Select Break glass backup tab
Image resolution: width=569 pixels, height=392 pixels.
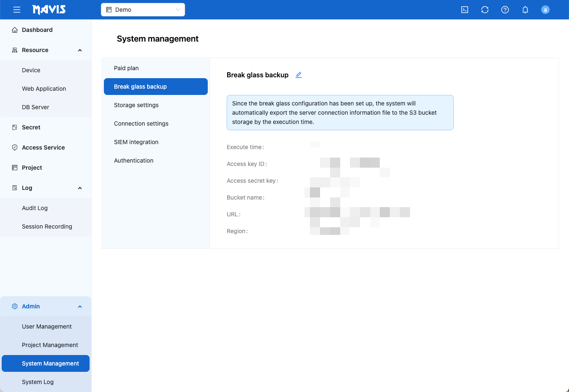pyautogui.click(x=156, y=87)
